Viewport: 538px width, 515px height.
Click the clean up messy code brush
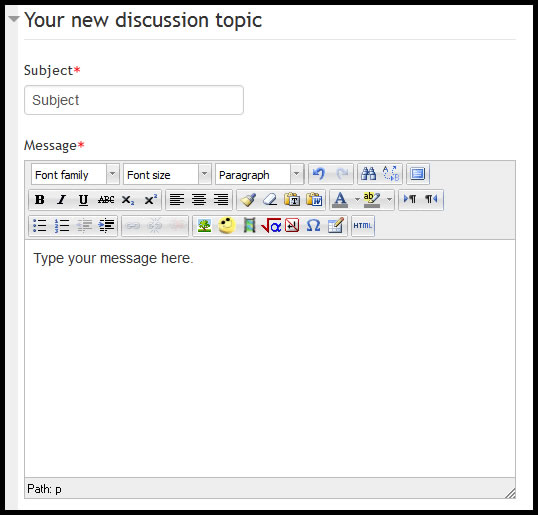coord(248,199)
